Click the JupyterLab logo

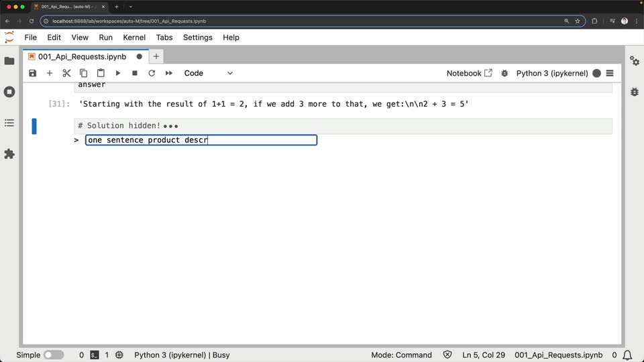coord(9,37)
